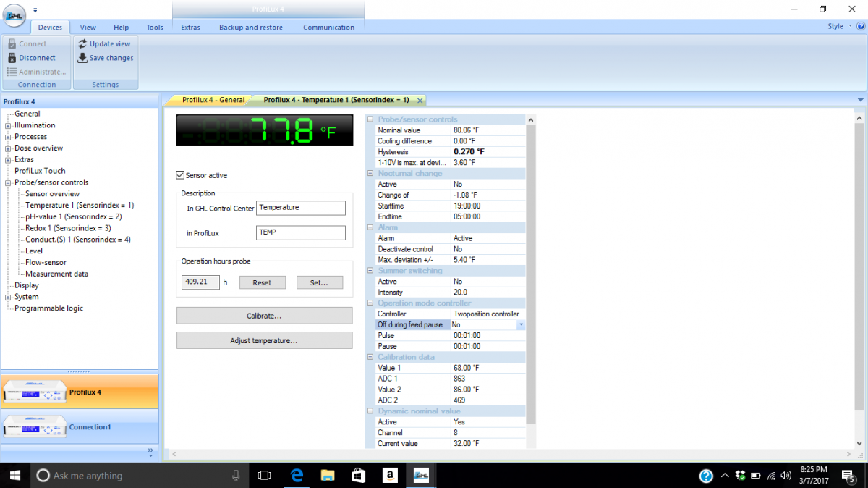Open Microsoft Edge from taskbar
868x488 pixels.
(x=297, y=476)
